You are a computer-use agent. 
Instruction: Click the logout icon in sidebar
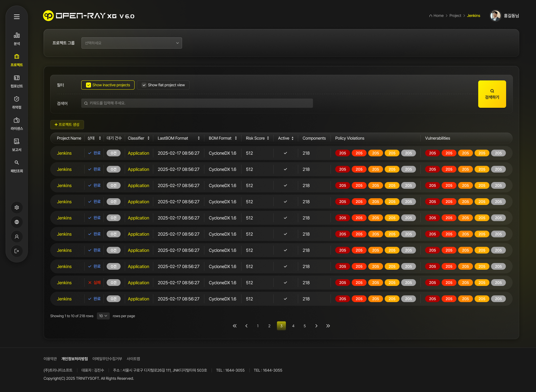(17, 251)
